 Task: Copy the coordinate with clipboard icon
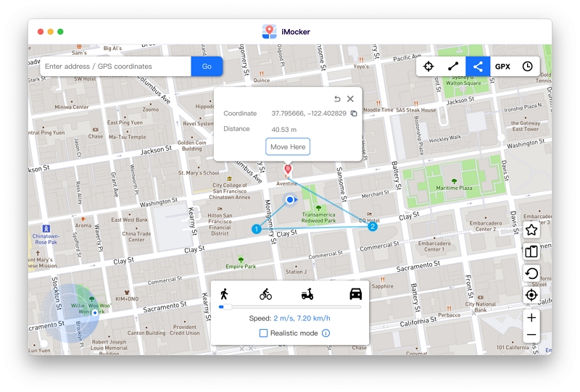pyautogui.click(x=354, y=114)
